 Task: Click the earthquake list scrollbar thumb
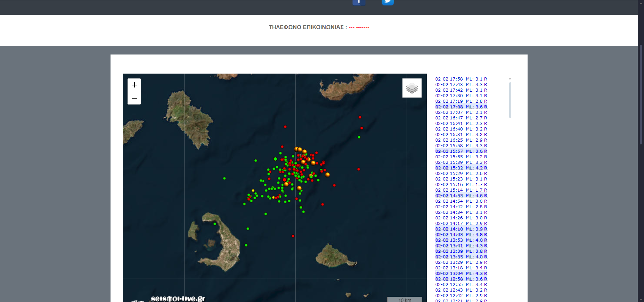510,100
